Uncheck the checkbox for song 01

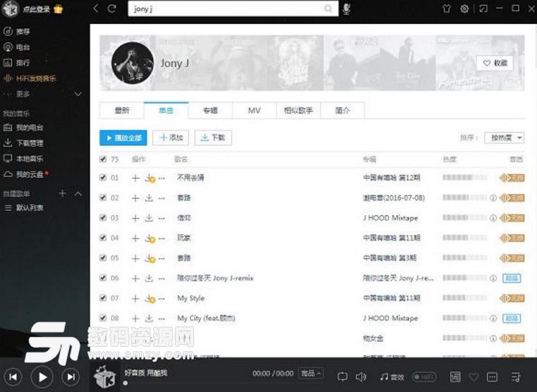click(x=103, y=178)
